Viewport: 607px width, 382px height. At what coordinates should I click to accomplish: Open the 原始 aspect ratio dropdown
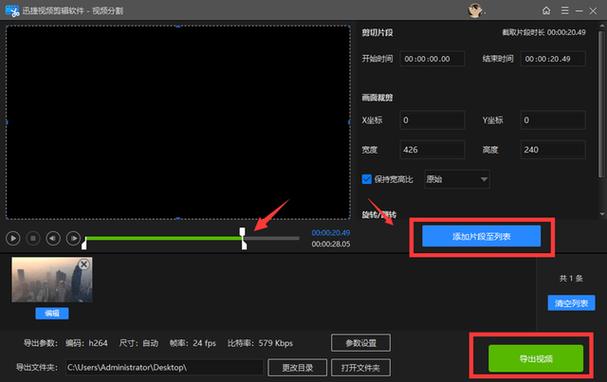coord(457,179)
